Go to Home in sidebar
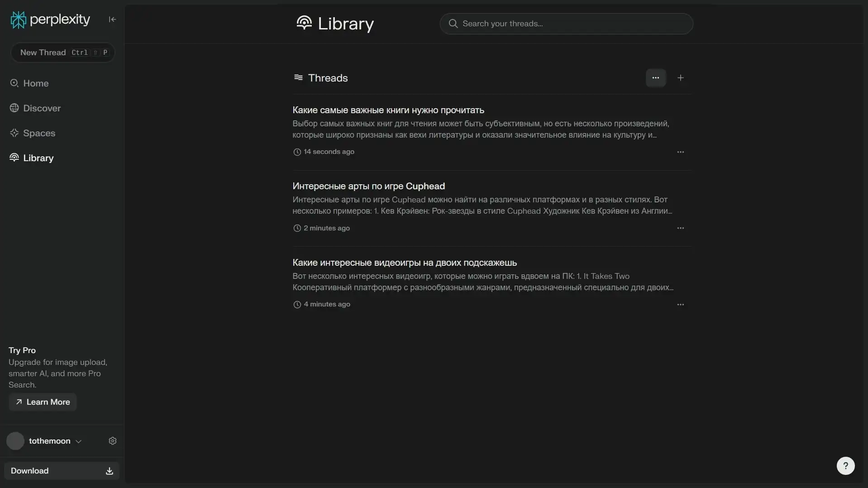 coord(35,83)
